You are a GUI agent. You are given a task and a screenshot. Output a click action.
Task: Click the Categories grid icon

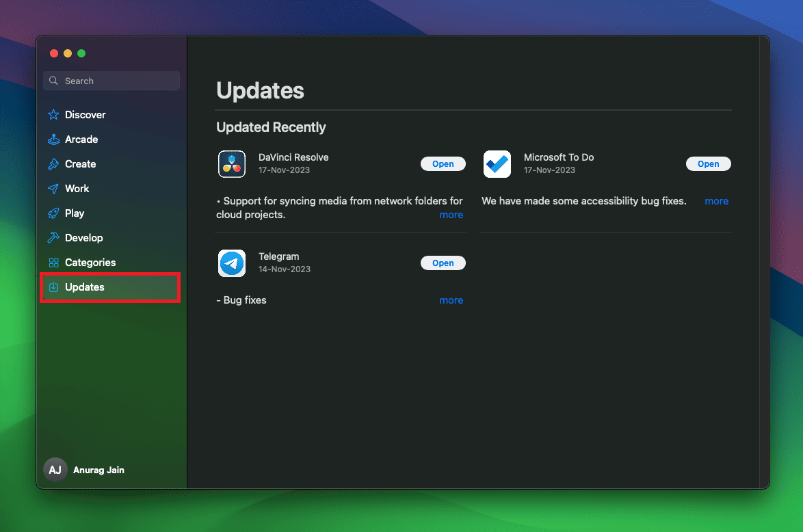pyautogui.click(x=53, y=263)
